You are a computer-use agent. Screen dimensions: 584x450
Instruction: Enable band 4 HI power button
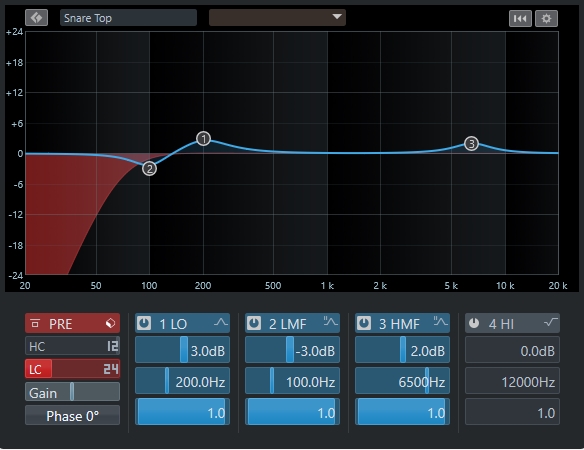point(474,323)
